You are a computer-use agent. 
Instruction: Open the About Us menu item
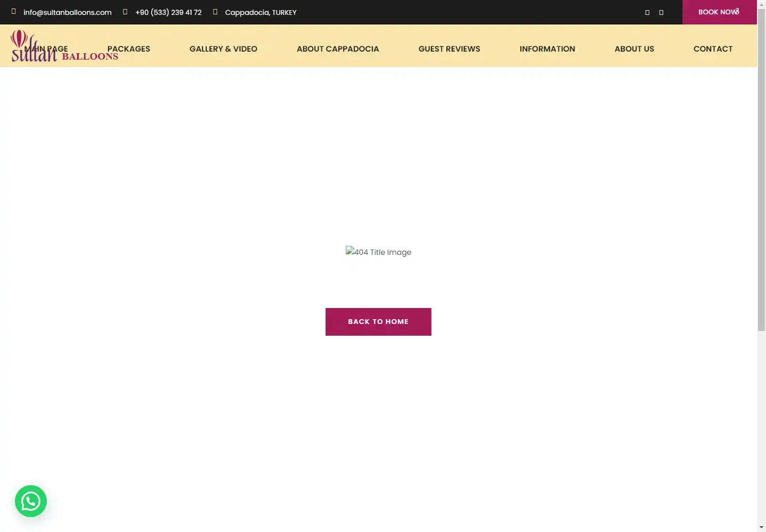coord(634,48)
